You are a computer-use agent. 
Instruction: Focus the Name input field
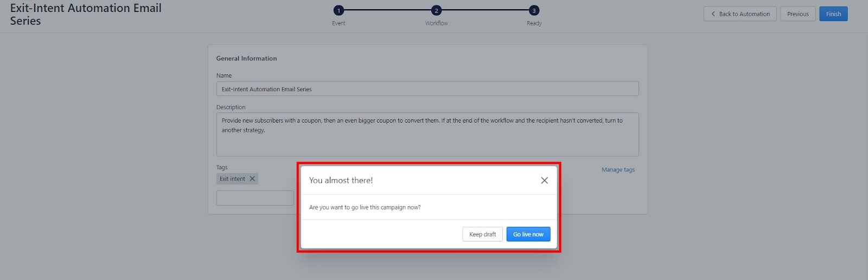[x=427, y=89]
